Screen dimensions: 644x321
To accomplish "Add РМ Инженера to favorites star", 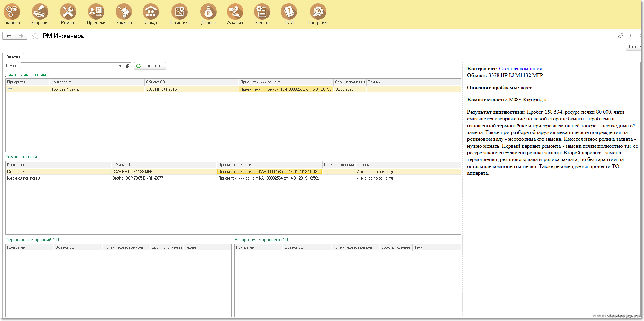I will (x=35, y=36).
